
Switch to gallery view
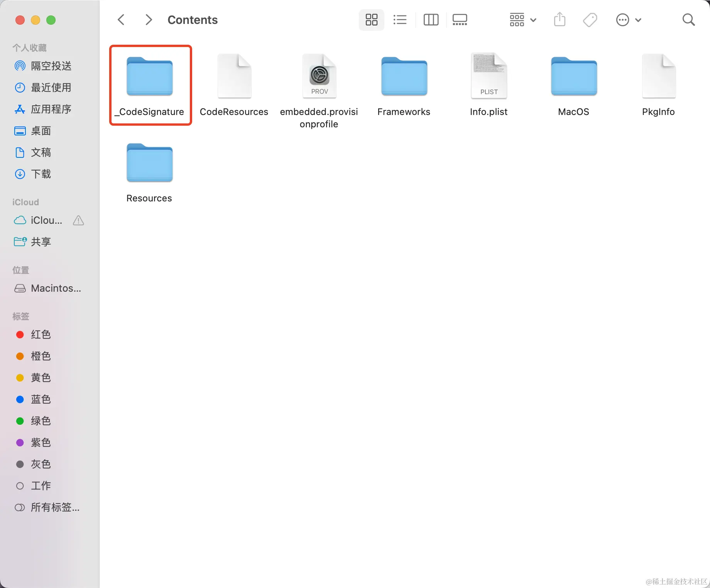pyautogui.click(x=460, y=20)
